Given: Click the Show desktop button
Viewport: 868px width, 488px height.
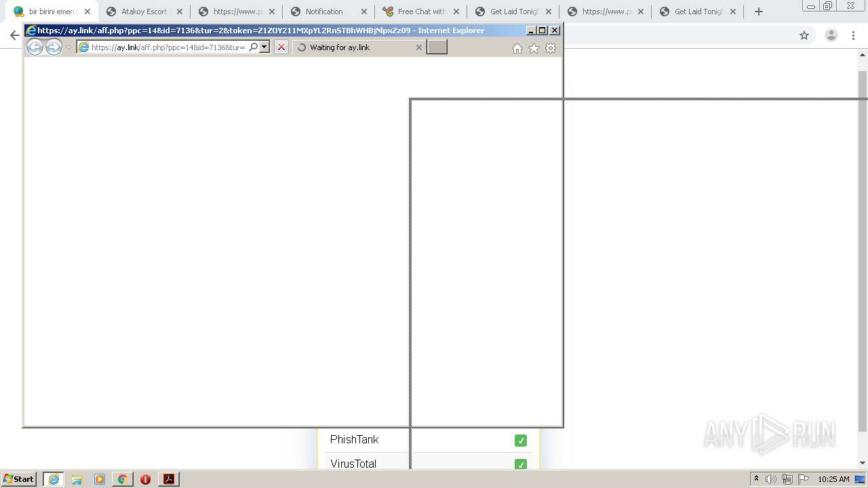Looking at the screenshot, I should [861, 479].
